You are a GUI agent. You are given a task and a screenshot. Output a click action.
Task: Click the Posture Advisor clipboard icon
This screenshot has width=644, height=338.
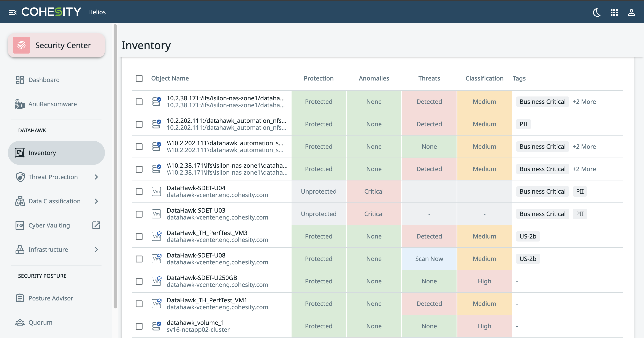pyautogui.click(x=20, y=298)
